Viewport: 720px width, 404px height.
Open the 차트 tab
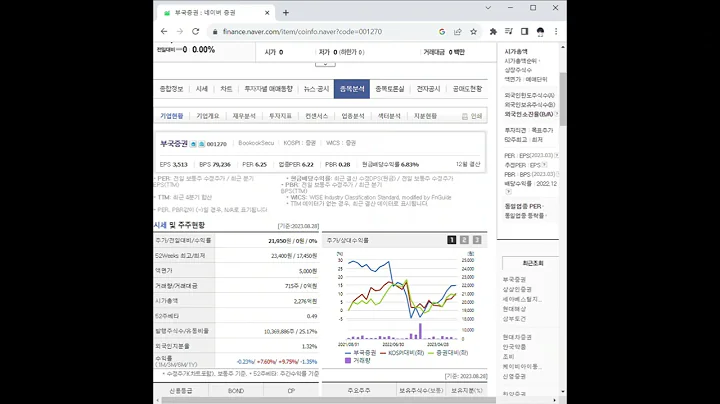click(226, 89)
